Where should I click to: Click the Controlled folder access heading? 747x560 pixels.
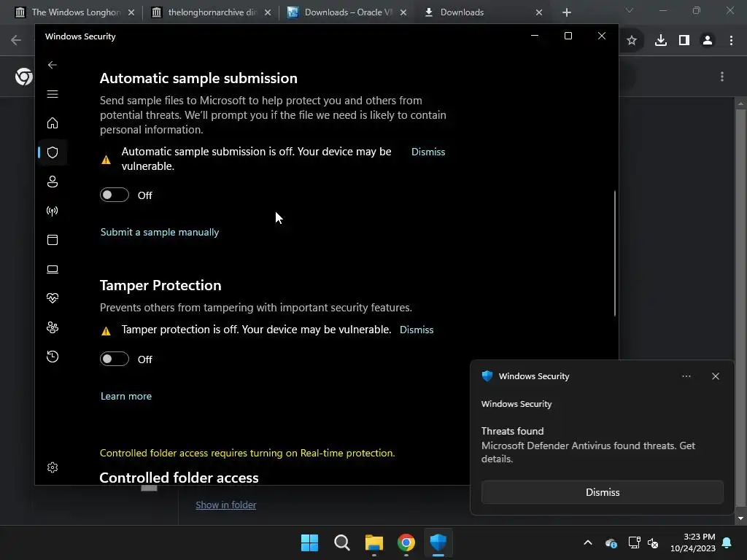tap(179, 477)
